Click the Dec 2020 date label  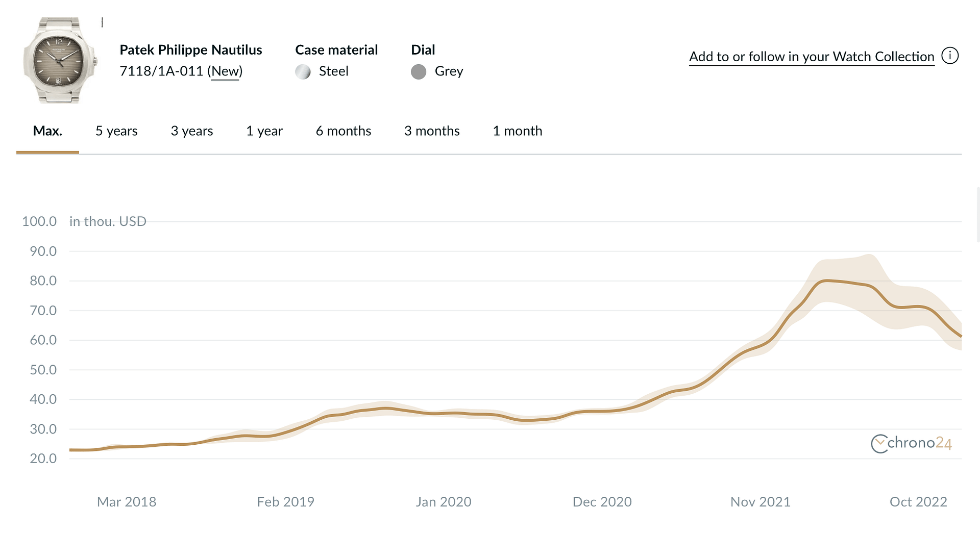tap(602, 502)
